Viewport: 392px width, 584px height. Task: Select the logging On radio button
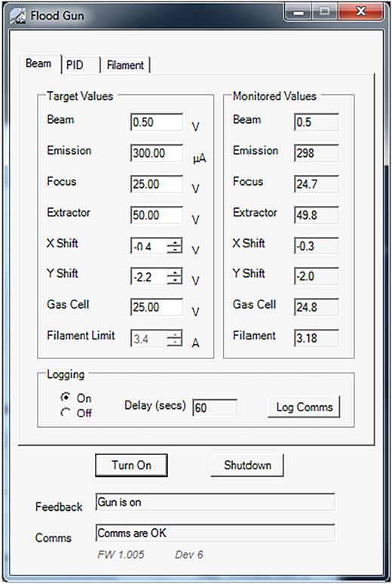(66, 398)
